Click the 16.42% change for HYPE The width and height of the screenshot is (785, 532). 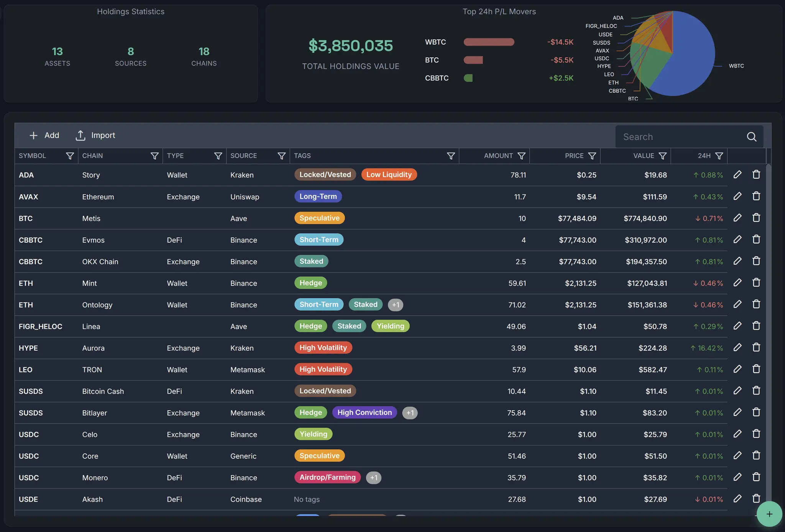[706, 348]
